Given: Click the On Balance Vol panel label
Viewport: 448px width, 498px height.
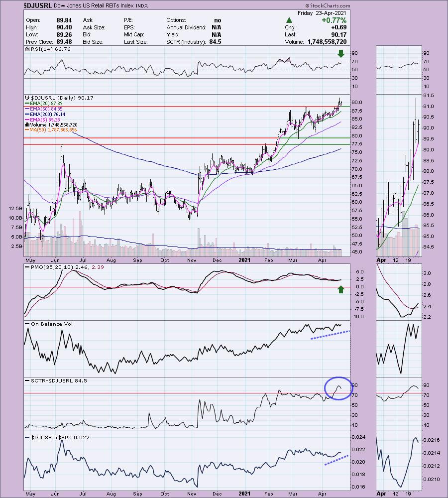Looking at the screenshot, I should (52, 324).
